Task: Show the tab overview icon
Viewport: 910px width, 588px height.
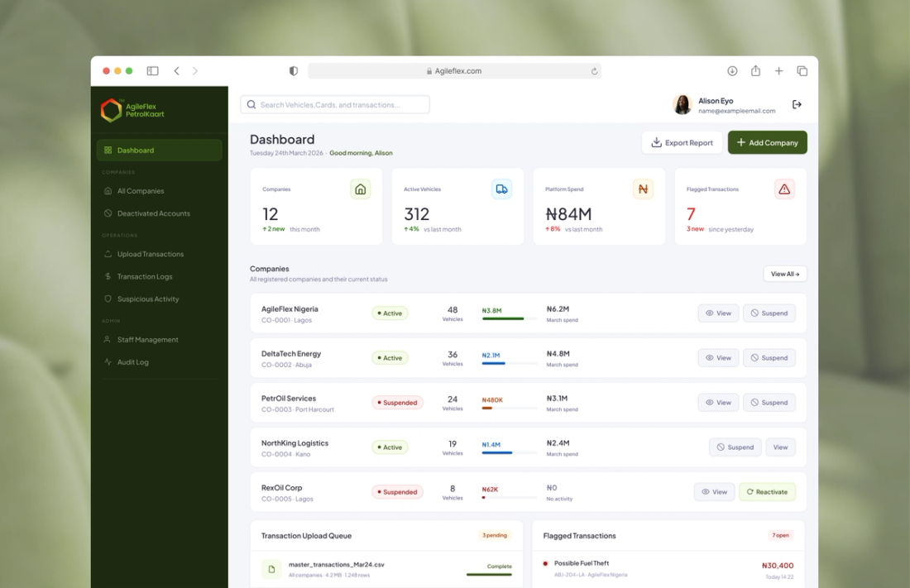Action: (802, 71)
